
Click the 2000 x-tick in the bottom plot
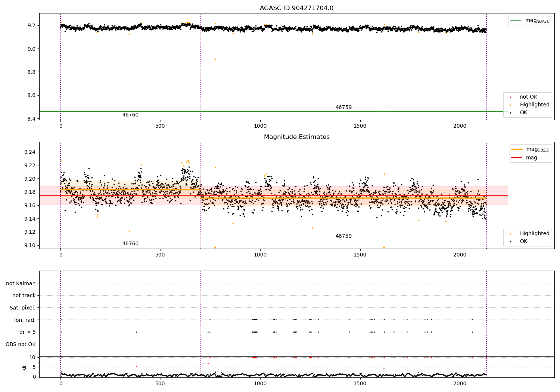pos(460,383)
